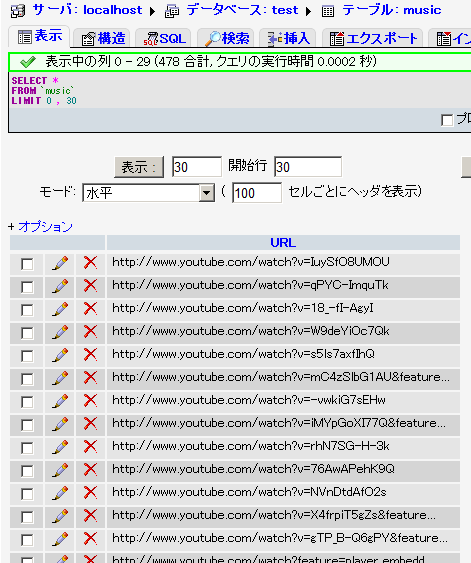Check the box for row -vwkiG7sEHw
This screenshot has width=471, height=563.
tap(27, 402)
